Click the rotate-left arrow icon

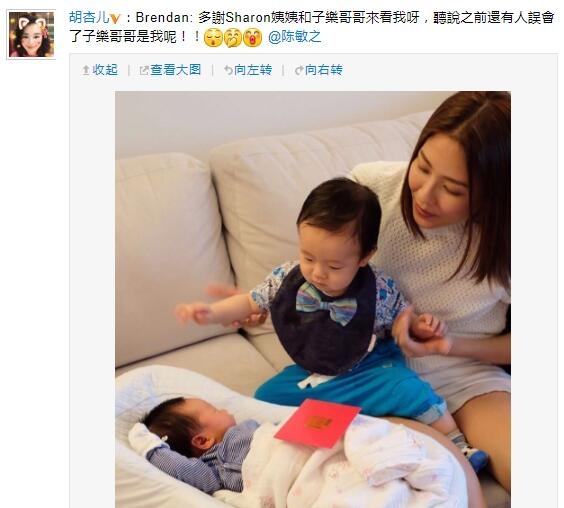(228, 70)
